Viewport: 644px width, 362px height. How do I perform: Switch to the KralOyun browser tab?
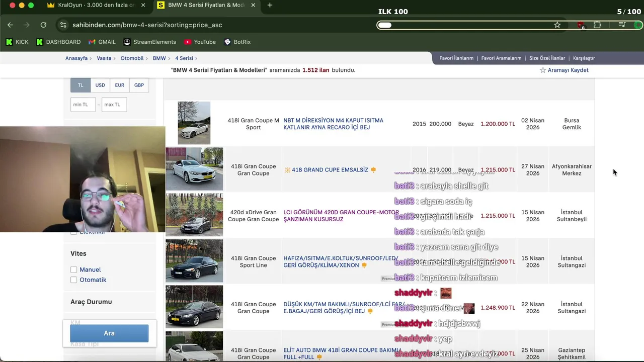96,5
